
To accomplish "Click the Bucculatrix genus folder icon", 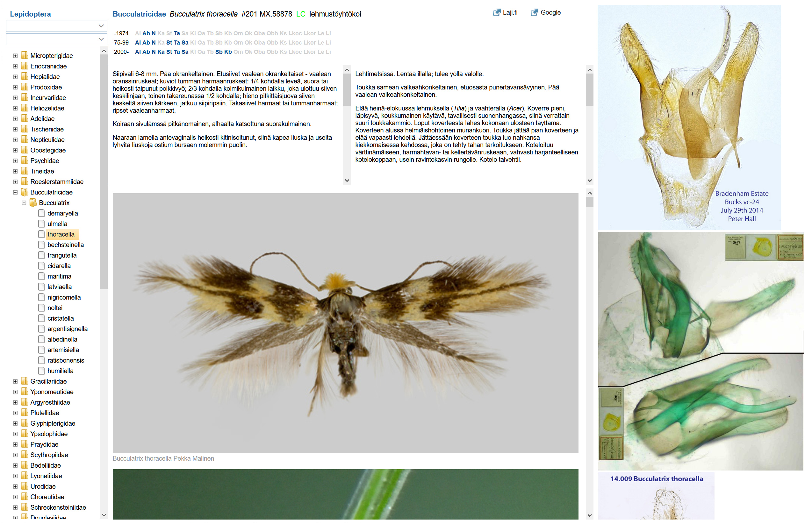I will click(33, 203).
